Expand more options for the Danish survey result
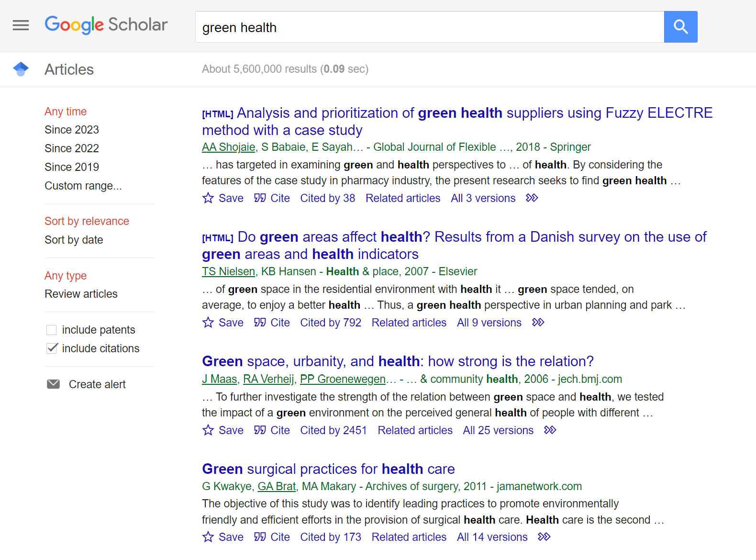This screenshot has width=756, height=560. [538, 323]
